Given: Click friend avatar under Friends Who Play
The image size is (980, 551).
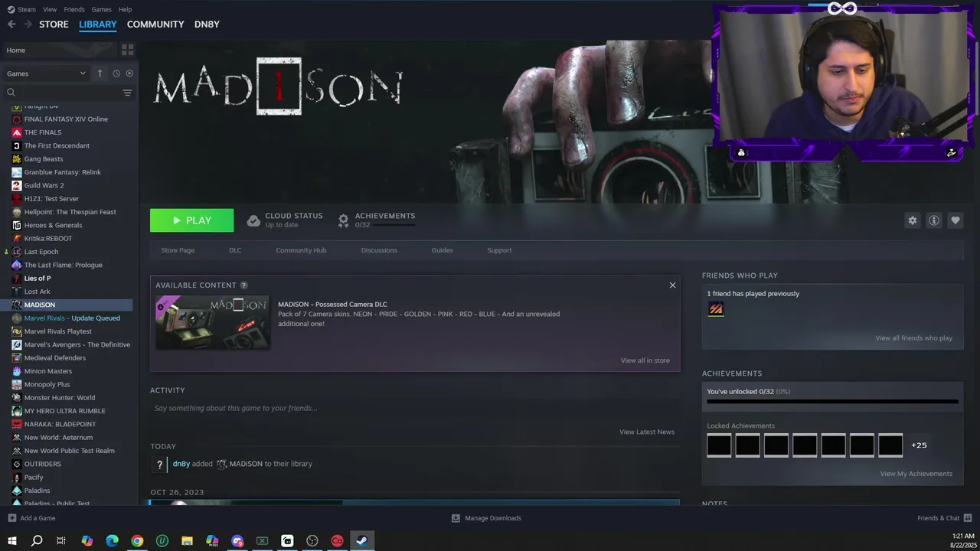Looking at the screenshot, I should (716, 309).
